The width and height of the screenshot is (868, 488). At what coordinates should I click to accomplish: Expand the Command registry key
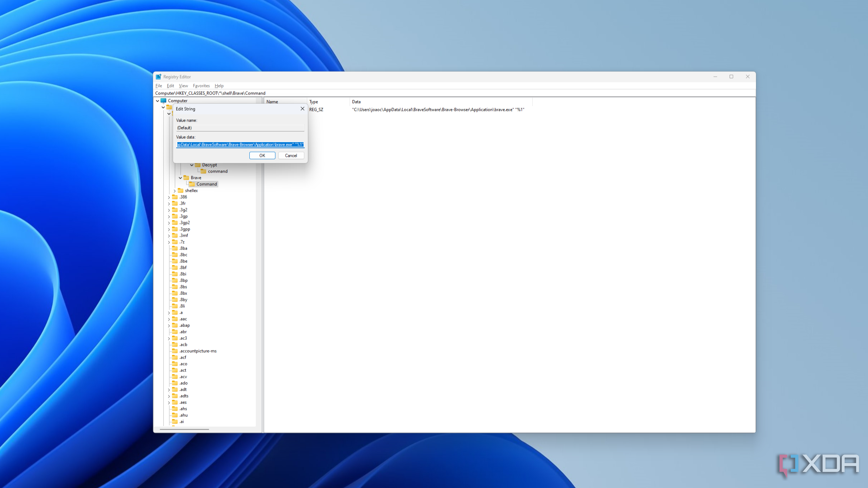(x=207, y=184)
